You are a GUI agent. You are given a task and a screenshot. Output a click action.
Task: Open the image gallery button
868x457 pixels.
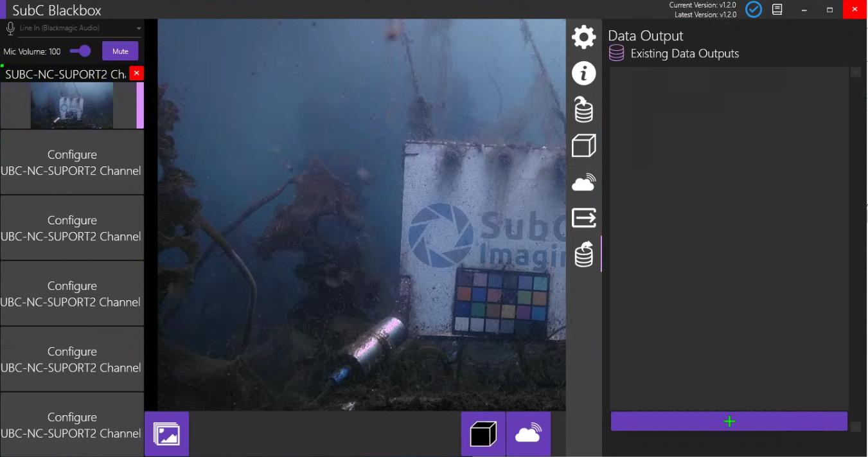166,434
